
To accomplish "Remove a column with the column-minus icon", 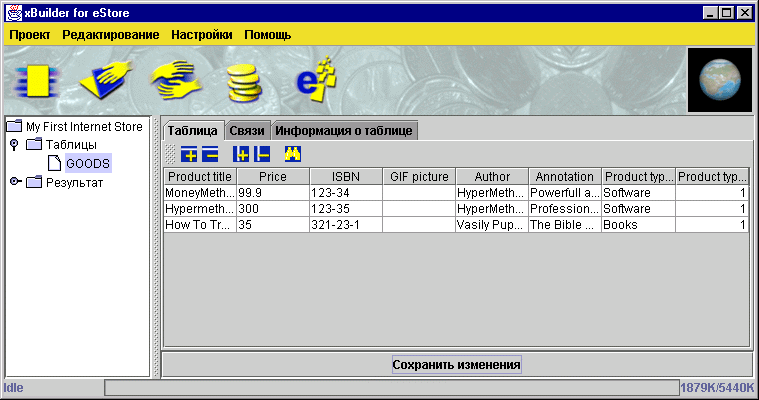I will point(262,154).
